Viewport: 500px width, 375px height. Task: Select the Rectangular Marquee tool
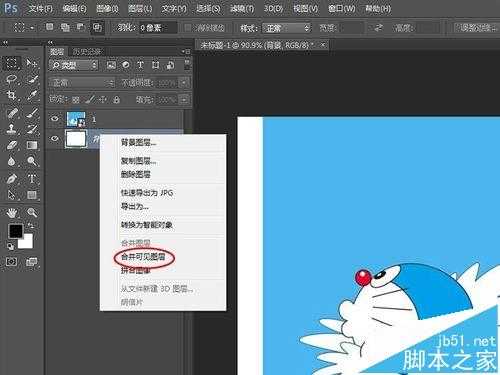(11, 63)
